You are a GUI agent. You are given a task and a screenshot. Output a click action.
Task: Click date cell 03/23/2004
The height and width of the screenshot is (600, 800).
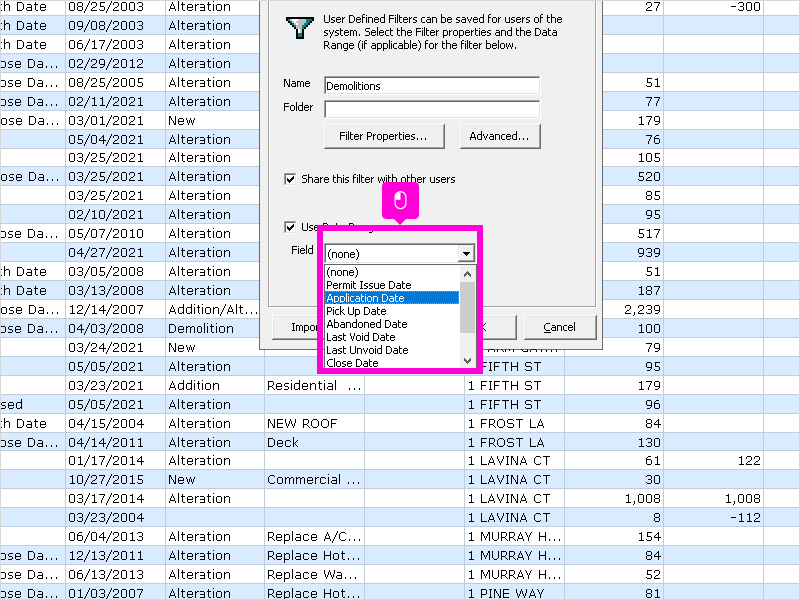pyautogui.click(x=115, y=518)
